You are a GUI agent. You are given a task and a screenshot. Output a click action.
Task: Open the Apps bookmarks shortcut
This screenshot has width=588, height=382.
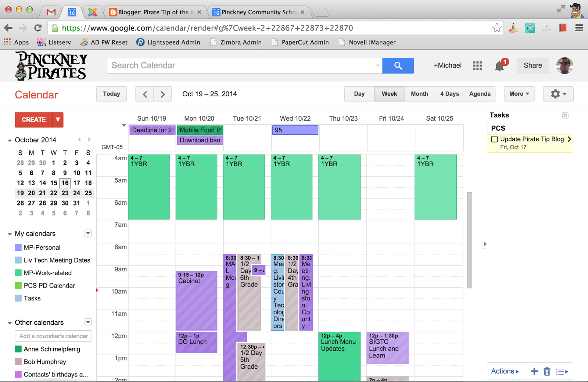(16, 42)
